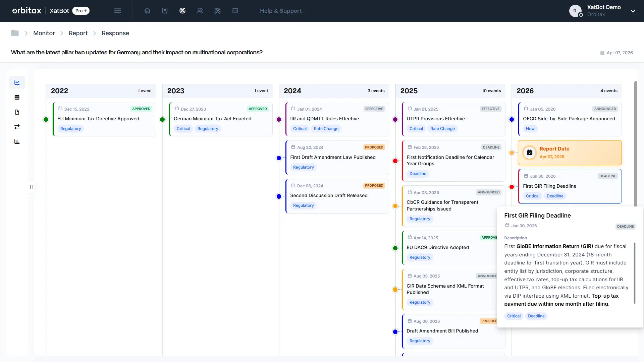Switch to Response in the breadcrumb

point(115,33)
